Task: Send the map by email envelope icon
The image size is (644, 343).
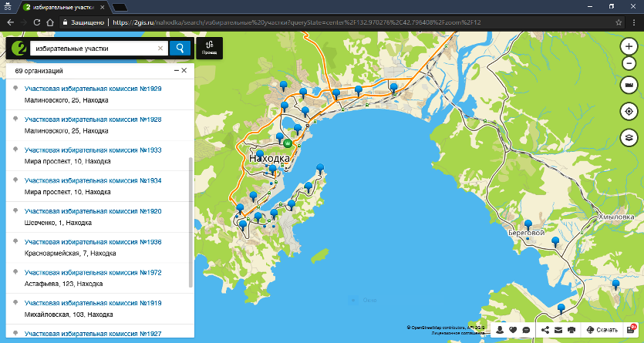Action: (558, 330)
